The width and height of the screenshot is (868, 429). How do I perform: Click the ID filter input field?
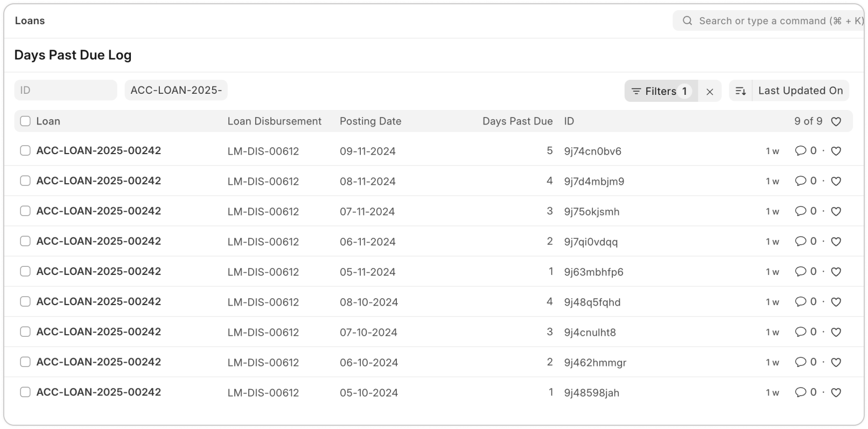coord(66,90)
